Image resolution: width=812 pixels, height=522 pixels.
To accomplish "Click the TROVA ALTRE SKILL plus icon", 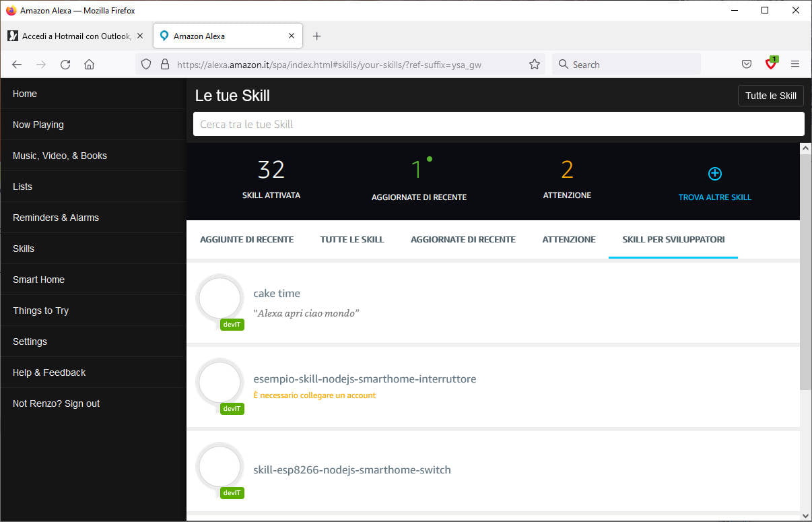I will tap(714, 173).
